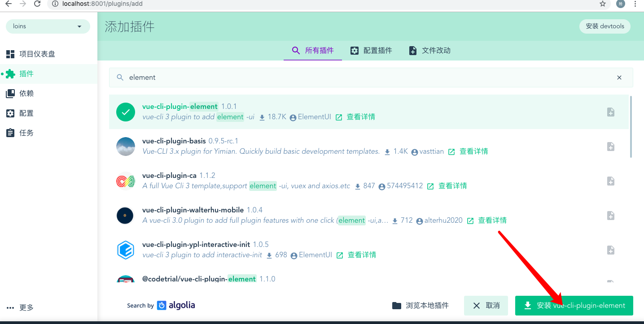Screen dimensions: 644x324
Task: Click the 配置 gear icon in sidebar
Action: coord(10,113)
